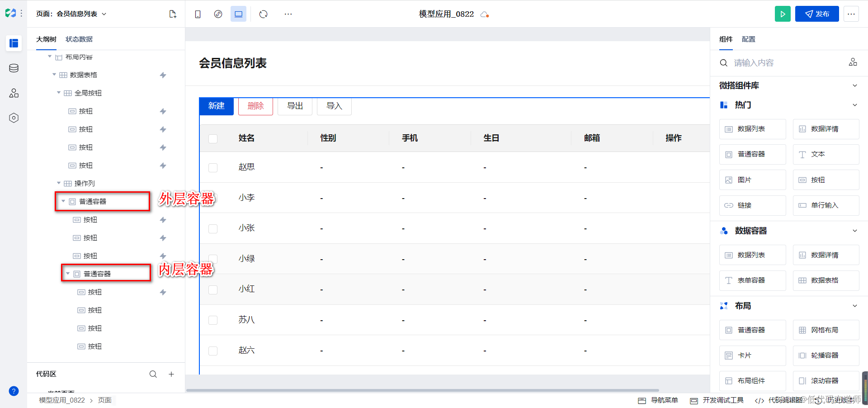868x408 pixels.
Task: Switch to the 状态数据 tab
Action: tap(79, 39)
